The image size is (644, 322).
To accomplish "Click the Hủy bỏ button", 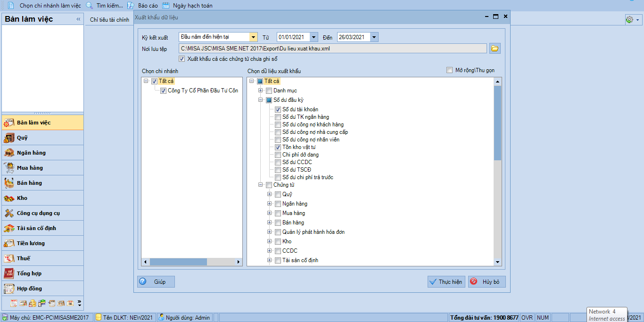I will pos(487,281).
